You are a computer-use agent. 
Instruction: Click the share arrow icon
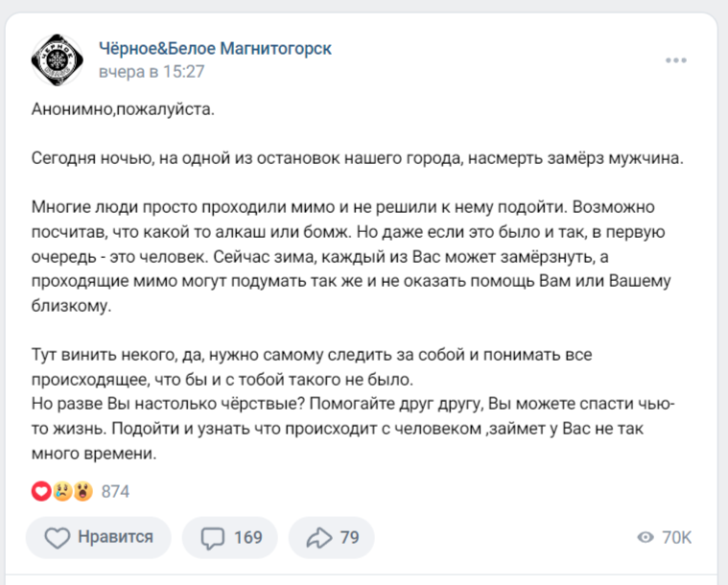pyautogui.click(x=317, y=538)
